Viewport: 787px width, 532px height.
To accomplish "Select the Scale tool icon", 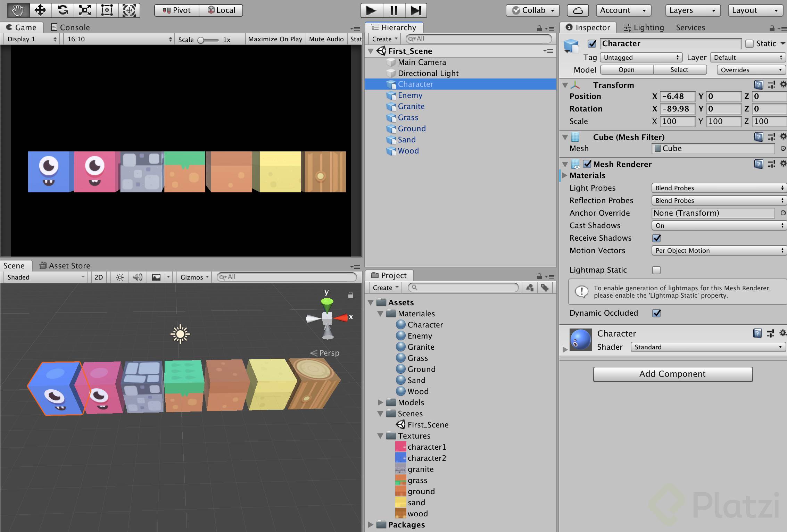I will click(x=85, y=10).
